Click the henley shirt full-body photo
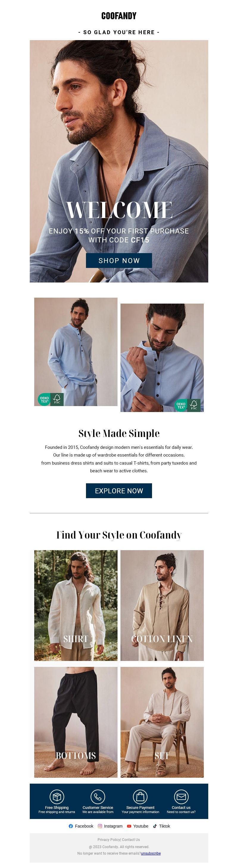The height and width of the screenshot is (868, 238). [x=76, y=351]
